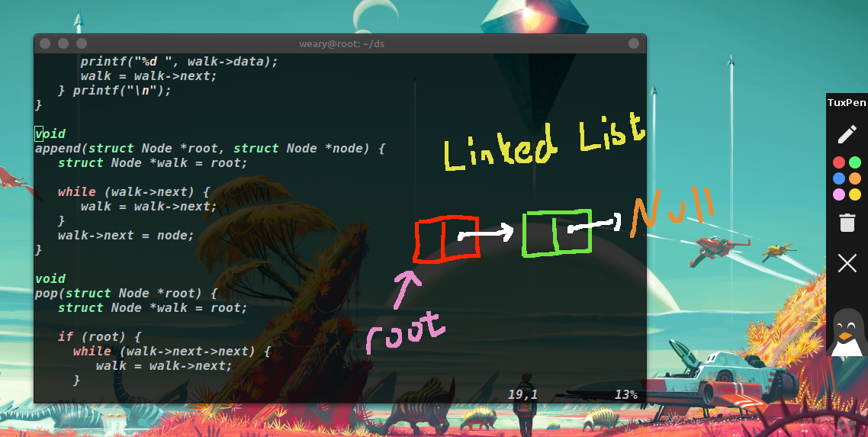Click the 'if (root) {' line
The height and width of the screenshot is (437, 868).
pos(100,337)
